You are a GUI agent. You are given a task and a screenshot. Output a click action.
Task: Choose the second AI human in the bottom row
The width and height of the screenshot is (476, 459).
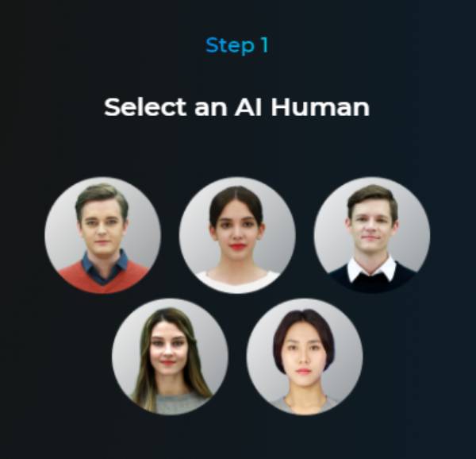click(305, 357)
